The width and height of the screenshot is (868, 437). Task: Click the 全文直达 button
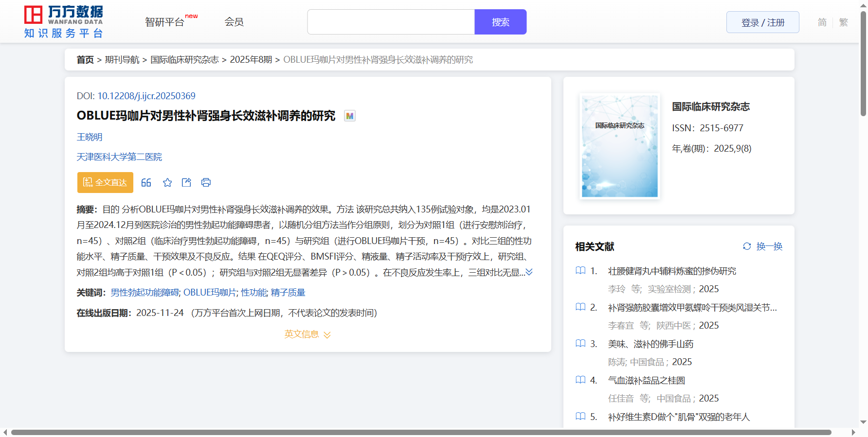105,183
